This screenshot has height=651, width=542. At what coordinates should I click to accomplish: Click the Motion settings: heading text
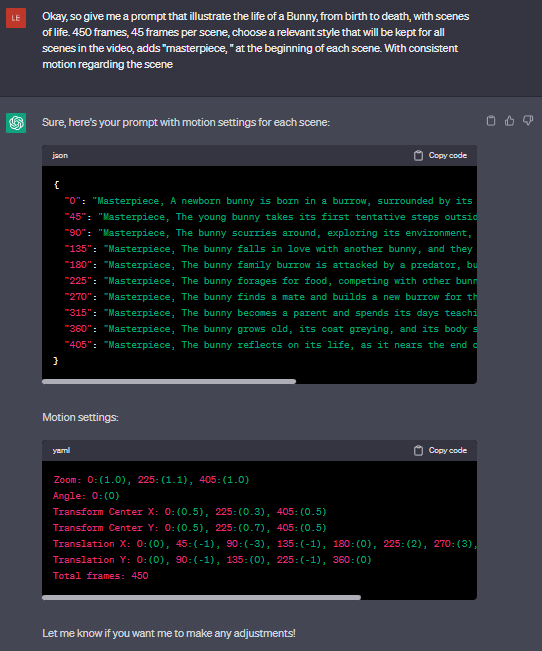click(x=80, y=417)
